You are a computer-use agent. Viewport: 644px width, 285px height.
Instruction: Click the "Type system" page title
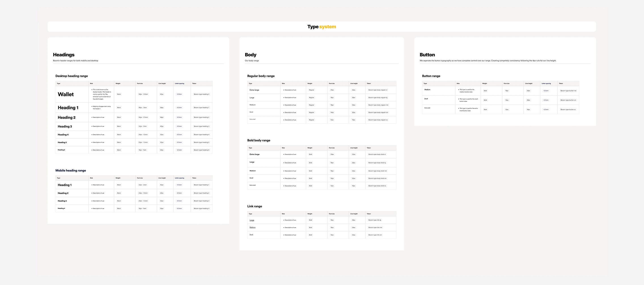322,27
